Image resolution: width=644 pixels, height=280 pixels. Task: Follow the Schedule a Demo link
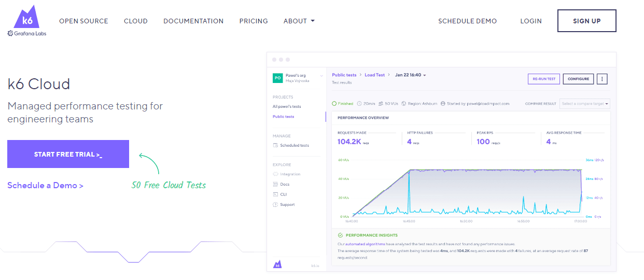click(45, 185)
